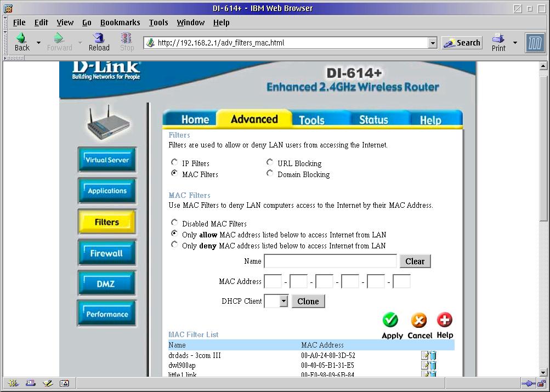Click the page icon beside the URL
This screenshot has width=550, height=392.
[150, 43]
